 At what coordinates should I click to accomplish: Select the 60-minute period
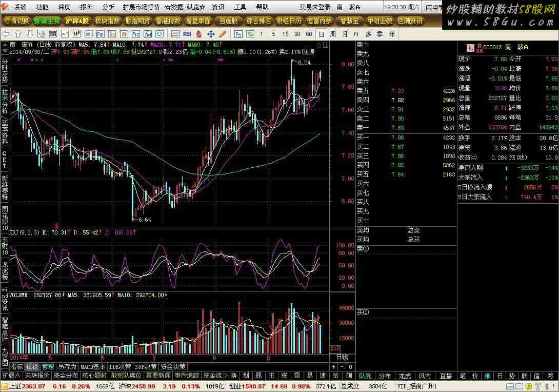309,34
